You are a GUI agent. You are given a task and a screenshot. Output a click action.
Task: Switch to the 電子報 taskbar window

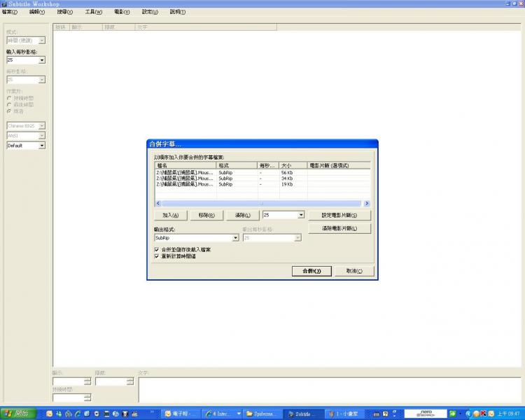[182, 414]
